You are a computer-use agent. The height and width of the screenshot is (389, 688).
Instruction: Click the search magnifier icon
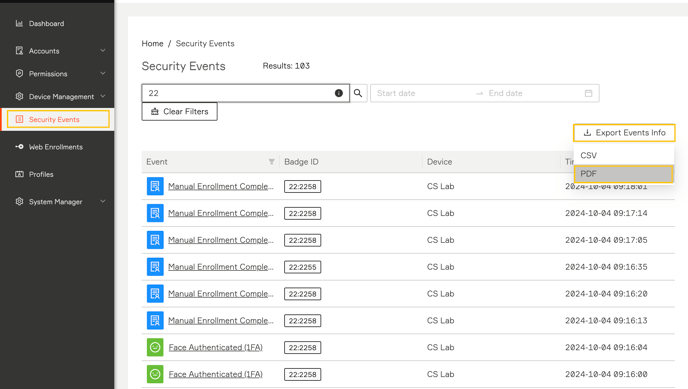358,93
